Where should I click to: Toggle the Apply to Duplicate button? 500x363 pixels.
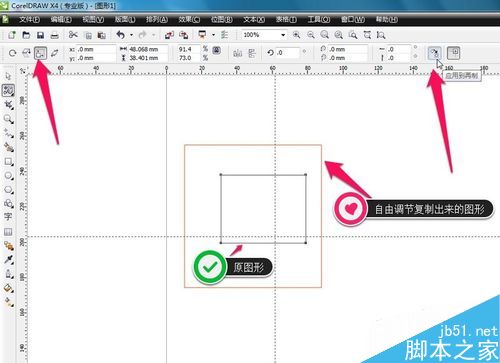[434, 53]
